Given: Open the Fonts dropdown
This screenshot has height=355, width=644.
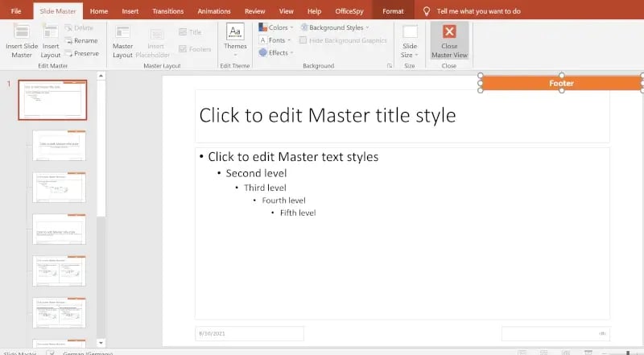Looking at the screenshot, I should [x=275, y=40].
